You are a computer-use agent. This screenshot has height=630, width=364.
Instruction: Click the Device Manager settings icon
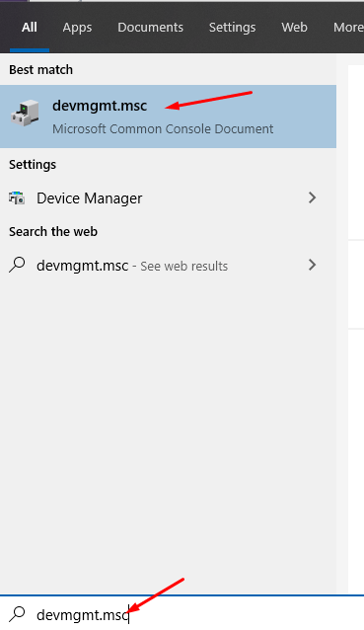pos(17,198)
